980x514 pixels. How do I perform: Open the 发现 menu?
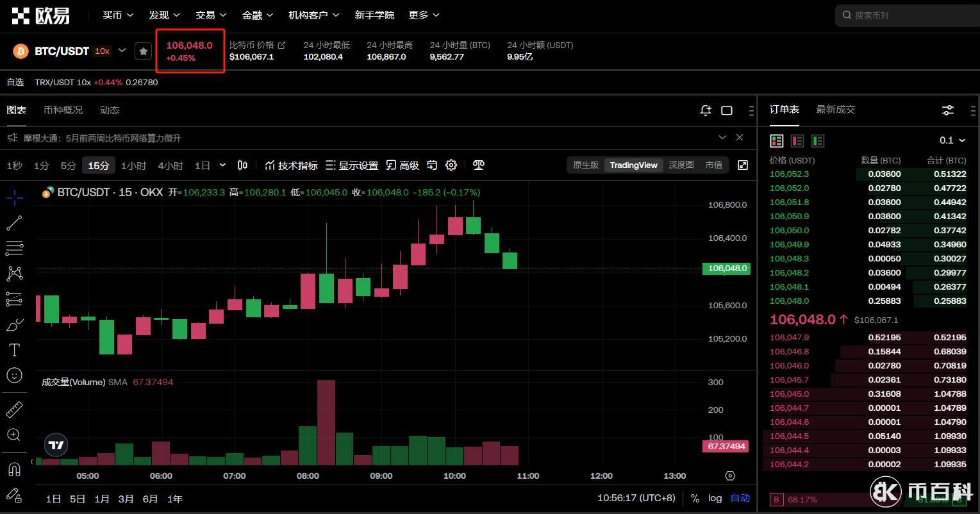(165, 15)
